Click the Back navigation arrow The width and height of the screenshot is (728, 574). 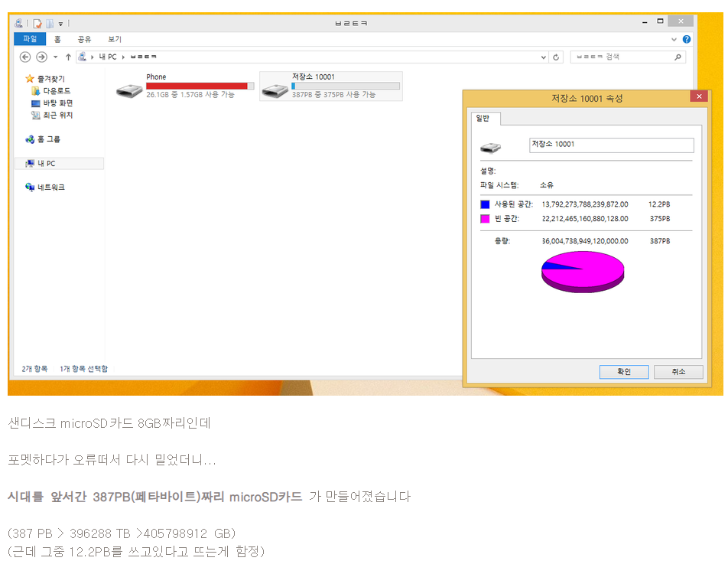pyautogui.click(x=25, y=57)
